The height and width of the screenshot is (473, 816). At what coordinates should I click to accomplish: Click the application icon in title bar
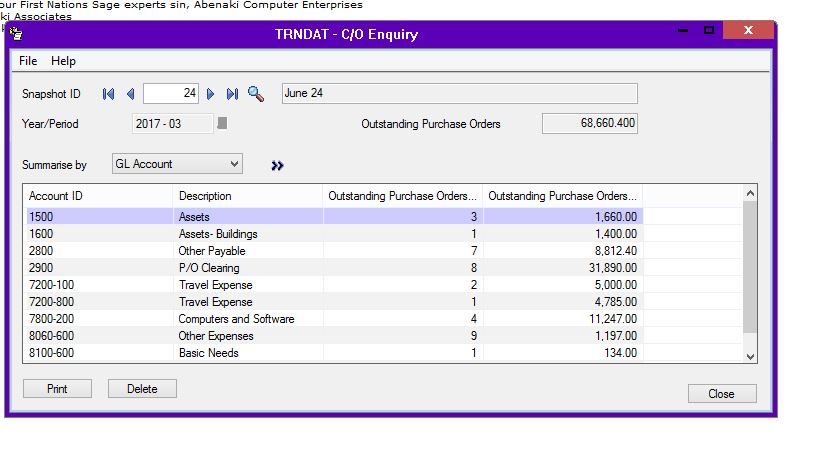click(16, 33)
